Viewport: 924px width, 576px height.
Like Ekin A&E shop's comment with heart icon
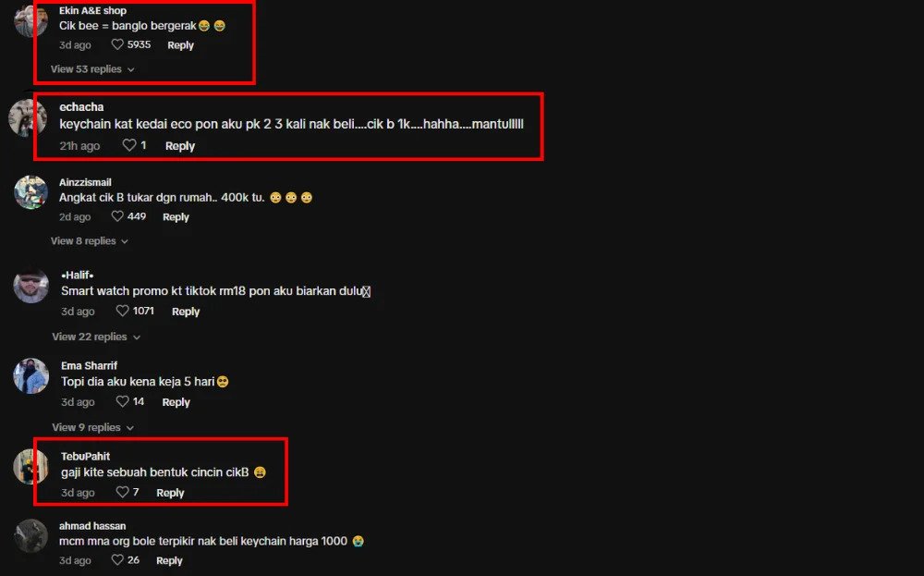117,44
